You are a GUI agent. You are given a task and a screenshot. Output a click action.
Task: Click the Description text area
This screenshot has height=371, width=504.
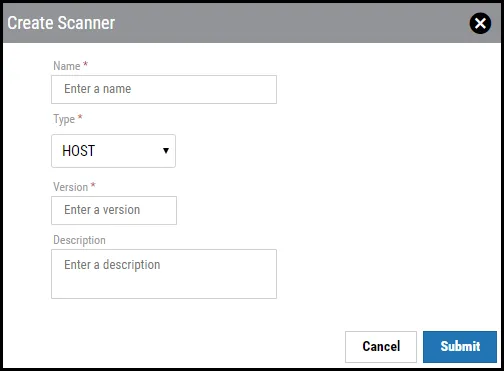click(x=164, y=274)
